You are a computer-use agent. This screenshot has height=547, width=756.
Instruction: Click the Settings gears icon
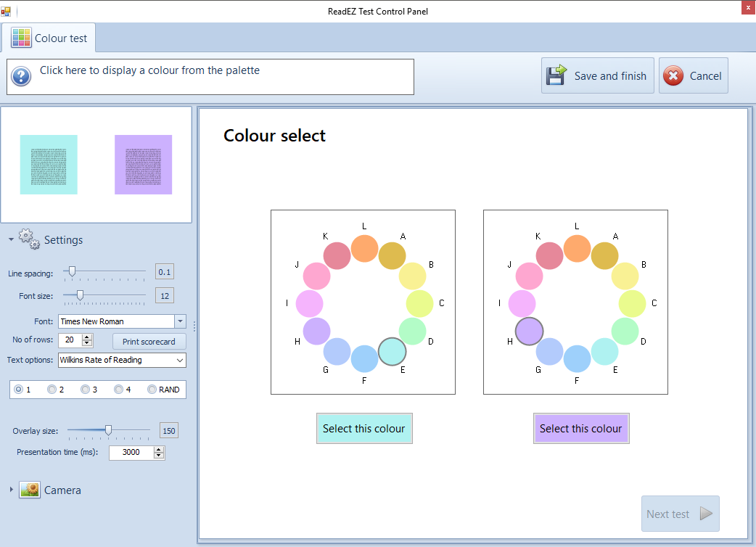[29, 239]
